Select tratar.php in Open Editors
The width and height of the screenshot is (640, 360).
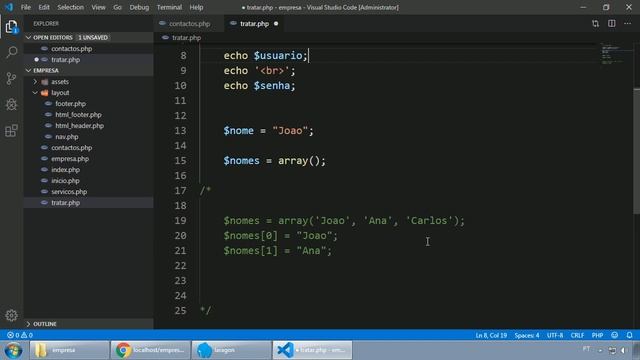tap(89, 60)
